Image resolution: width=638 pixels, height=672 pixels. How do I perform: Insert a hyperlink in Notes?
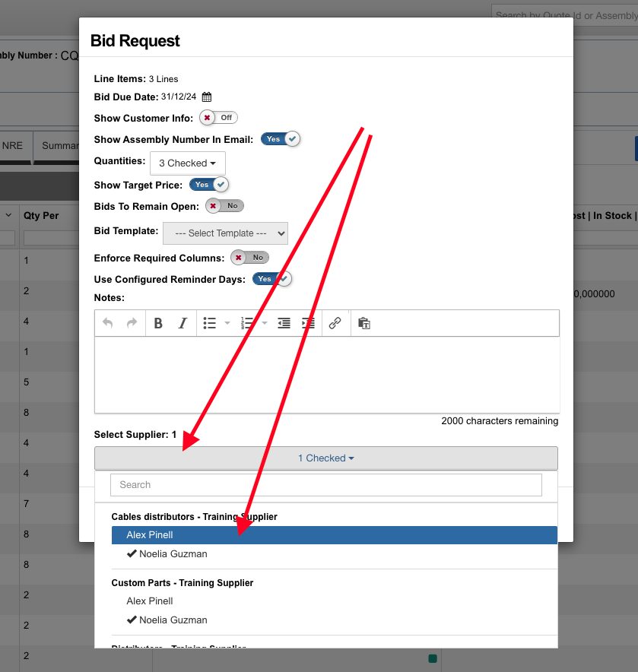(335, 323)
